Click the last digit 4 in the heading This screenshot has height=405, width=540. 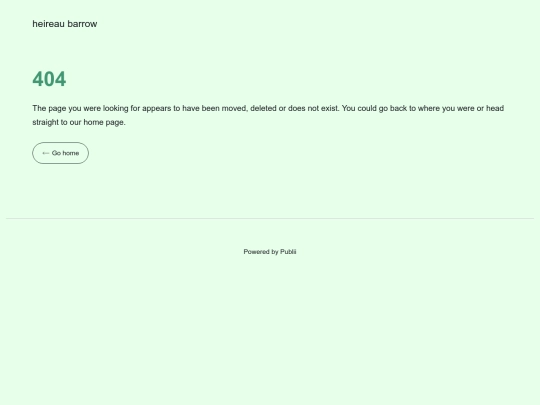click(61, 79)
